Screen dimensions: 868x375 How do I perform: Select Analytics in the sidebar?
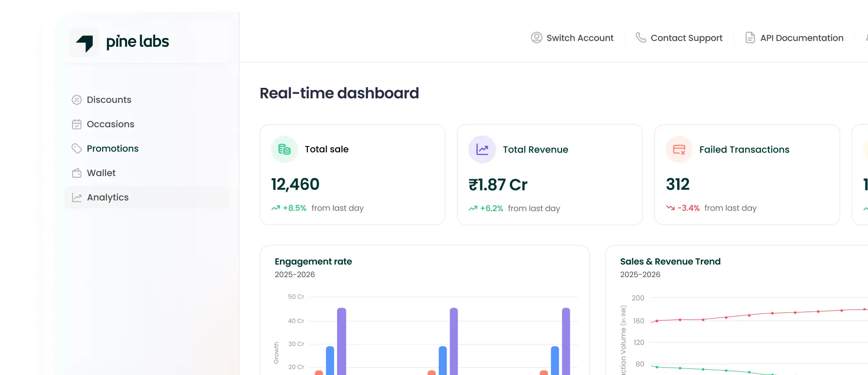[x=147, y=198]
